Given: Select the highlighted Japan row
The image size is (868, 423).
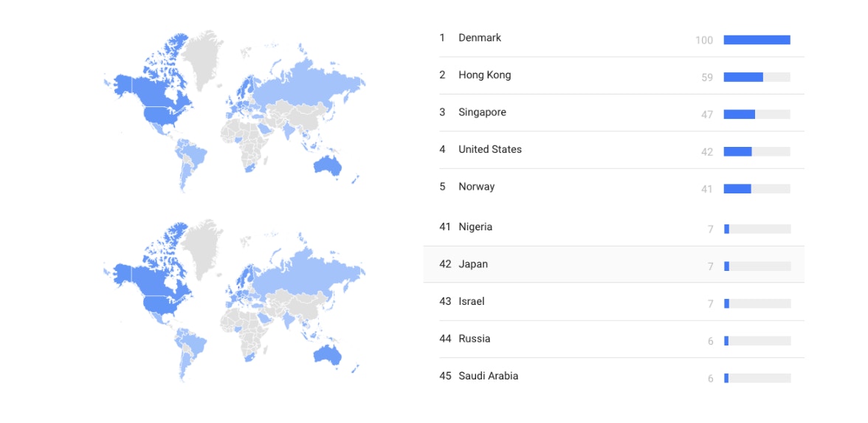Looking at the screenshot, I should pyautogui.click(x=472, y=264).
